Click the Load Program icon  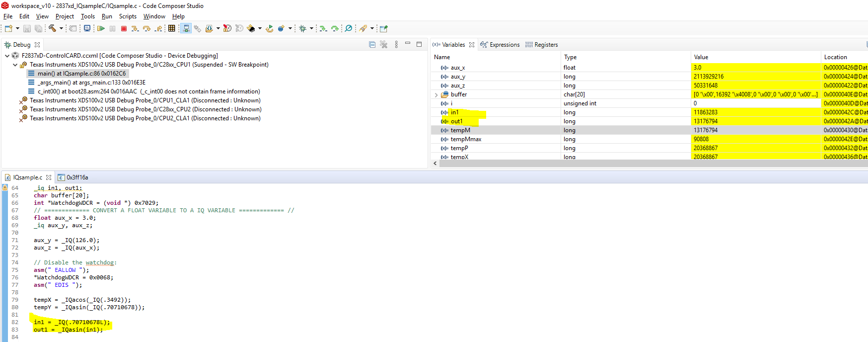tap(209, 28)
